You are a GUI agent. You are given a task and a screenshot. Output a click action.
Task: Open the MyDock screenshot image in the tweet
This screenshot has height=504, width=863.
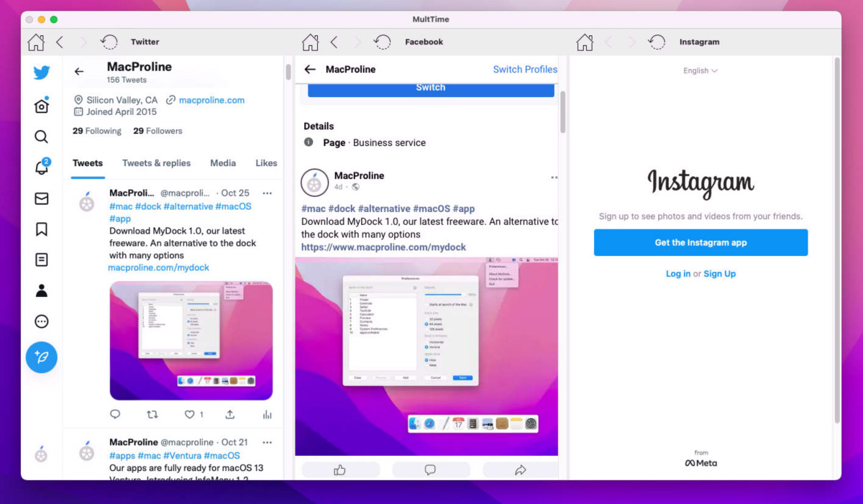tap(191, 340)
